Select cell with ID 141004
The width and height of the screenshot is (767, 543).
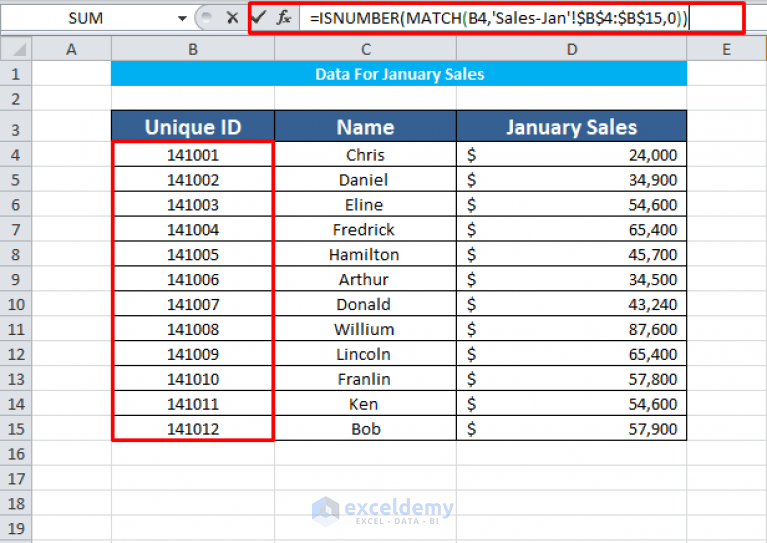(x=193, y=229)
